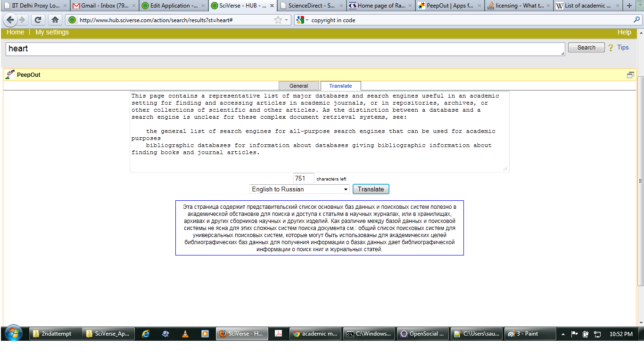Click the PeepOut panel restore/maximize icon

[x=630, y=75]
